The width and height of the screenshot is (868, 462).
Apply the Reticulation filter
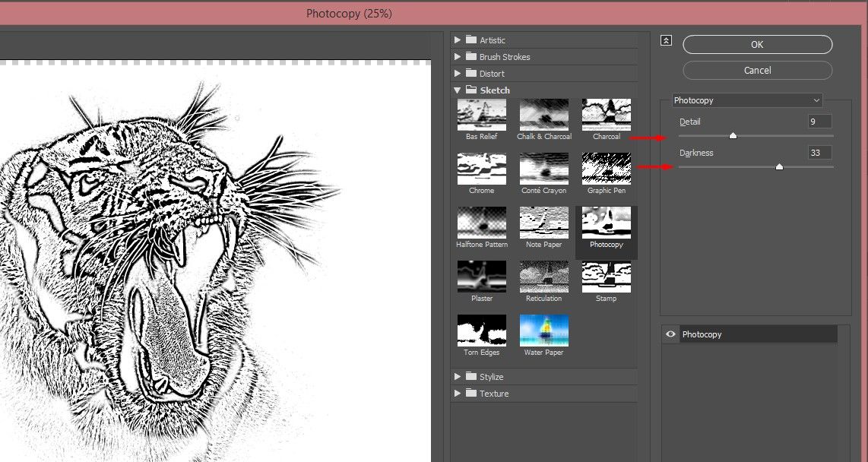click(543, 277)
